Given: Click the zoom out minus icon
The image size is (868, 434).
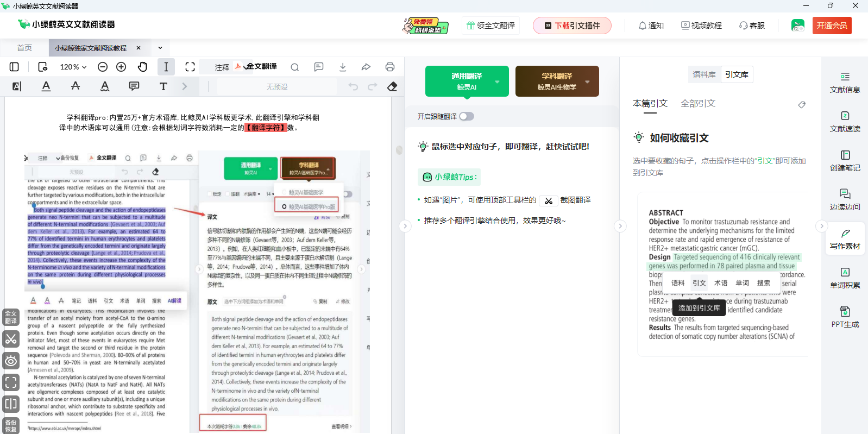Looking at the screenshot, I should (x=103, y=67).
